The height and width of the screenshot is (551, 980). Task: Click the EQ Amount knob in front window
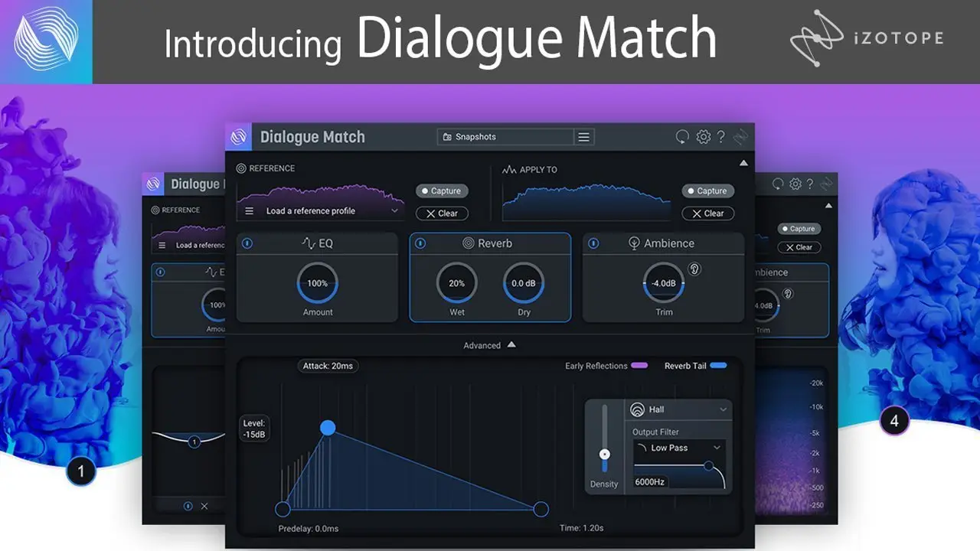pos(318,283)
